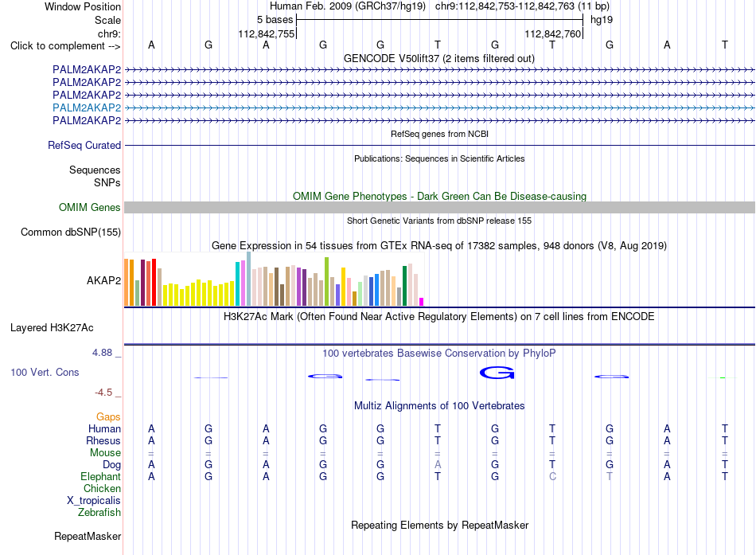Click the 'GENCODE V50lift37 (2 items filtered out)' title
756x555 pixels.
tap(439, 59)
